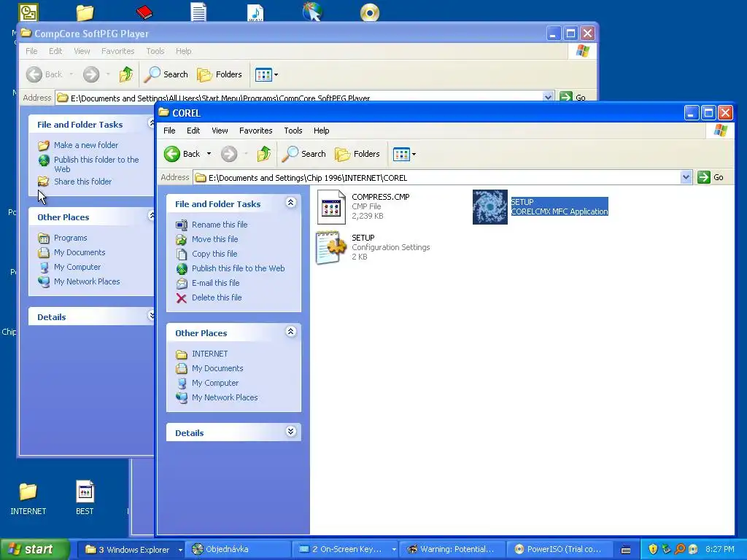Click Publish this folder to the Web
Image resolution: width=747 pixels, height=560 pixels.
click(x=96, y=164)
